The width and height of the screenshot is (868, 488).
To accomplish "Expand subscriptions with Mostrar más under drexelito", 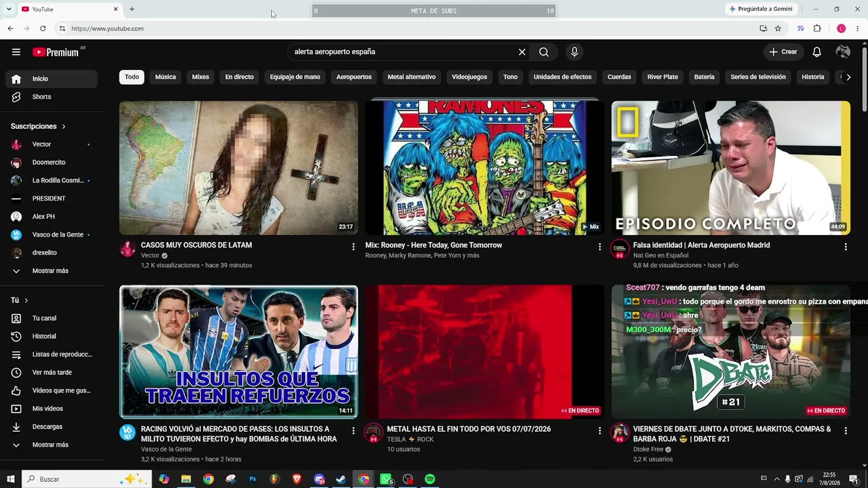I will (x=52, y=271).
